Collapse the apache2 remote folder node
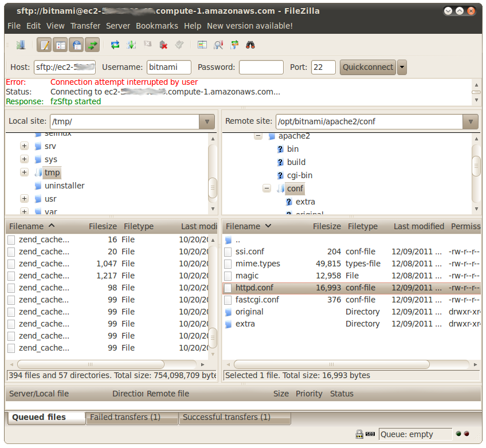The height and width of the screenshot is (448, 486). [x=258, y=136]
